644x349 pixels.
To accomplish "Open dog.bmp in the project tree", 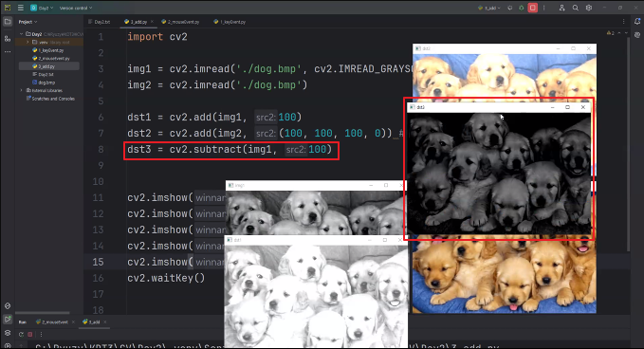I will point(44,83).
